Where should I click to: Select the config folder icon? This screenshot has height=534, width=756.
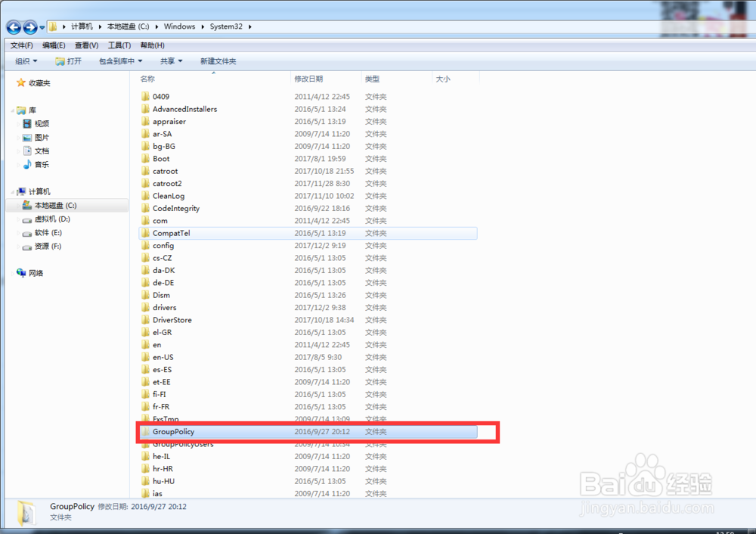(146, 245)
